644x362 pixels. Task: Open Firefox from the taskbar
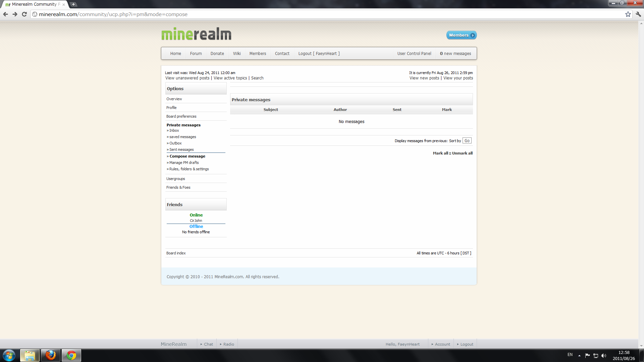(51, 355)
